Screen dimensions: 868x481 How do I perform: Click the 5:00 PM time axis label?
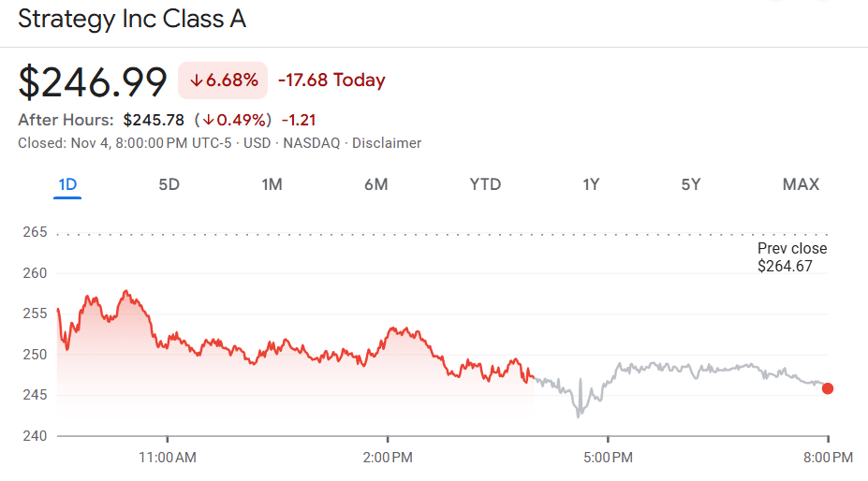(608, 458)
